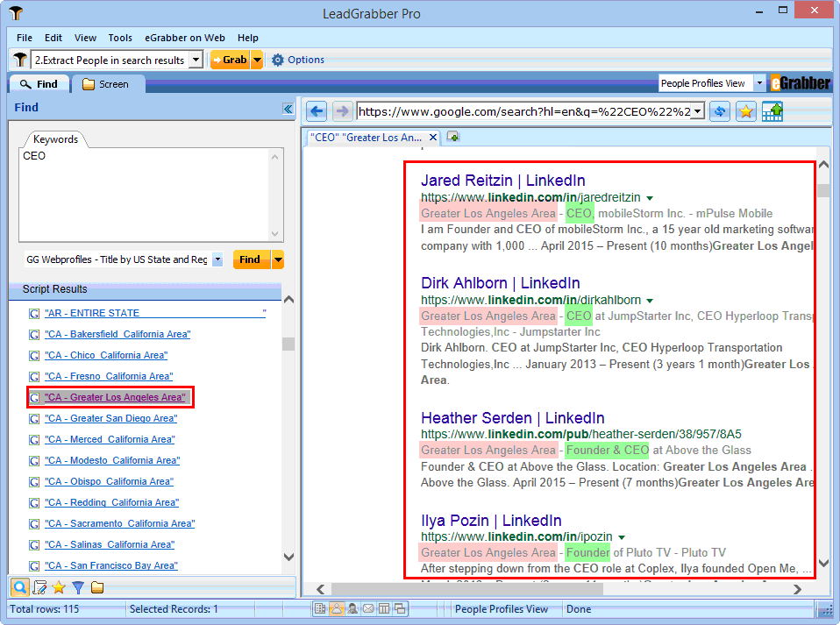The height and width of the screenshot is (625, 840).
Task: Open the Jared Reitzin | LinkedIn result
Action: 502,181
